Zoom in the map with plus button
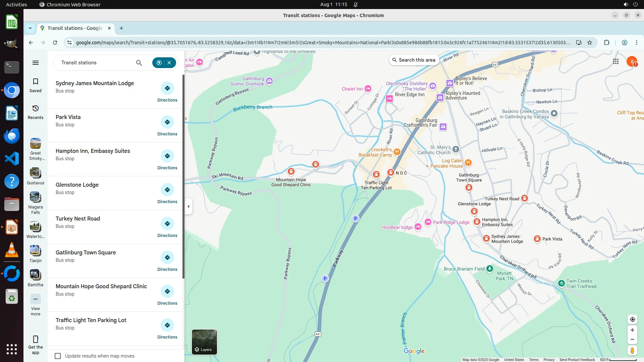Image resolution: width=644 pixels, height=362 pixels. tap(632, 330)
